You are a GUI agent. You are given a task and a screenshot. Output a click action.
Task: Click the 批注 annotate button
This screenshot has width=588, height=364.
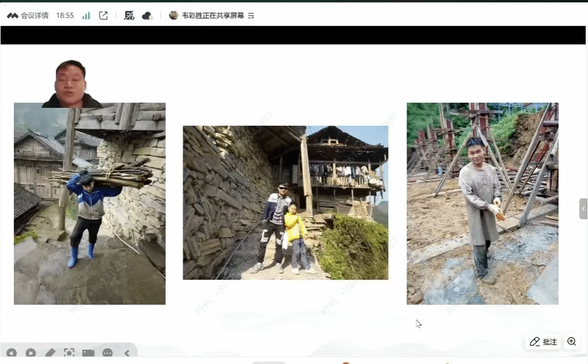tap(543, 342)
